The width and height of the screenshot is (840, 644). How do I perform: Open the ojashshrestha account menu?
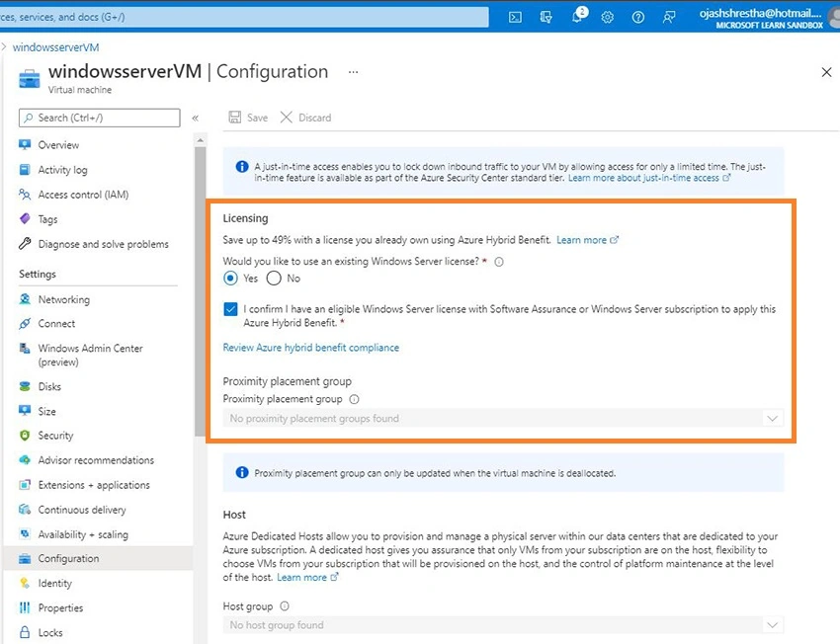point(767,17)
